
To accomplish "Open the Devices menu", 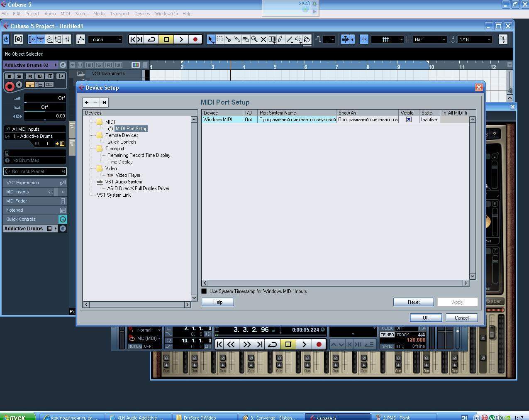I will point(142,14).
